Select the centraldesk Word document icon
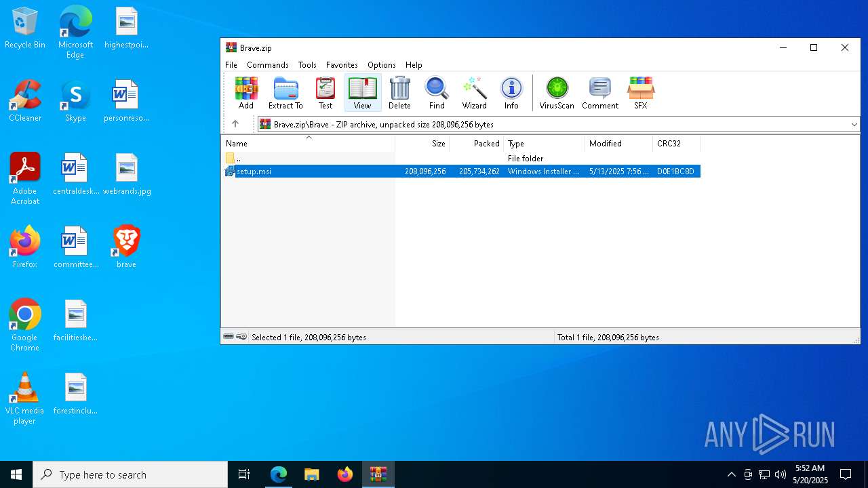 tap(75, 175)
